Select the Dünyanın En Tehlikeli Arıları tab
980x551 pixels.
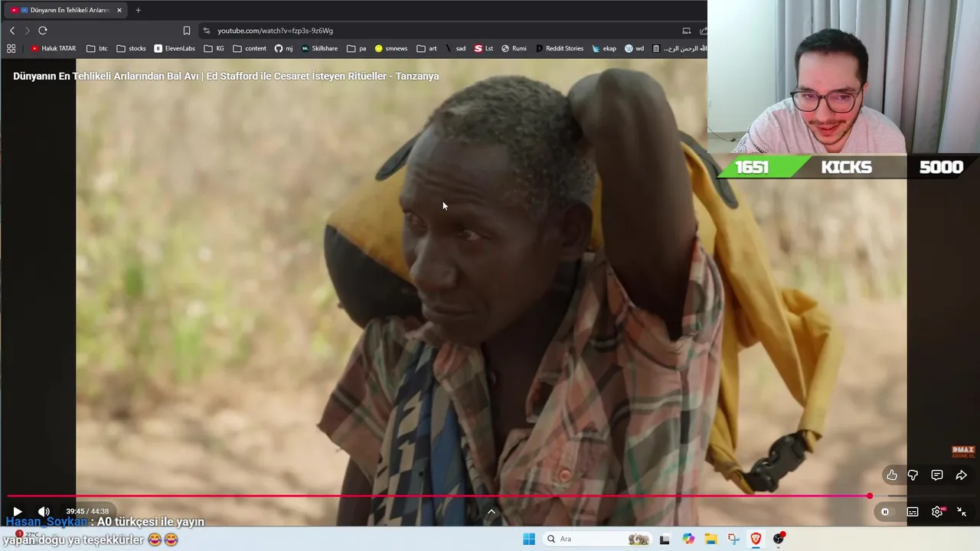pyautogui.click(x=66, y=10)
